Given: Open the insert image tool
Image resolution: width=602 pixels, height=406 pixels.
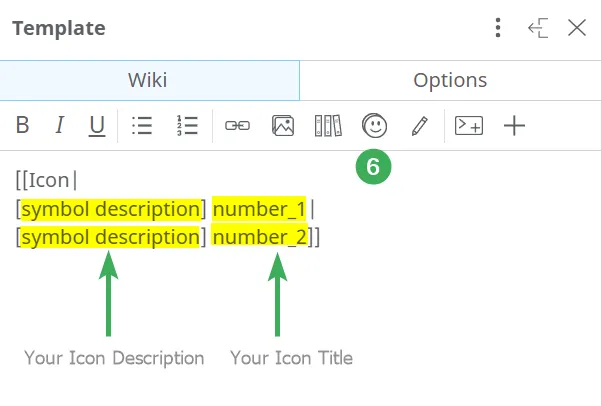Looking at the screenshot, I should (283, 126).
